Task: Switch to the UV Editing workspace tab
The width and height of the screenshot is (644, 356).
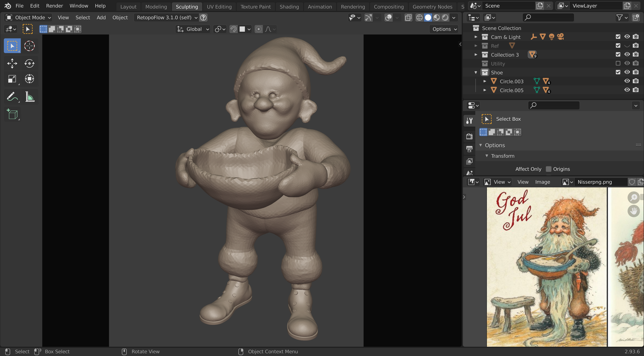Action: (219, 7)
